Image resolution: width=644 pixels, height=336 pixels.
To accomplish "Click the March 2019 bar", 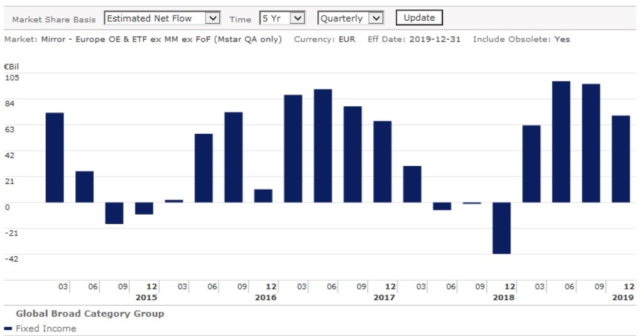I will (x=532, y=164).
